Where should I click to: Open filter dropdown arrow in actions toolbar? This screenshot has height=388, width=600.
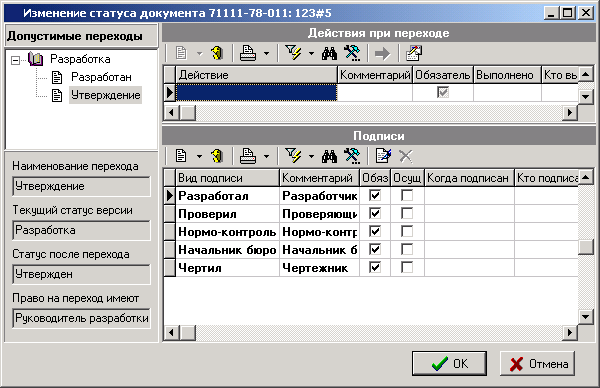pos(311,54)
